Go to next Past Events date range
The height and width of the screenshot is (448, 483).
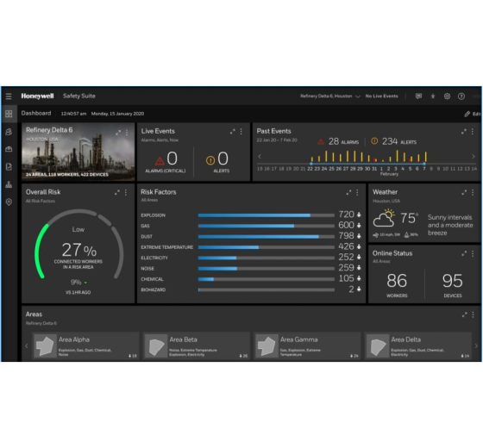coord(474,157)
